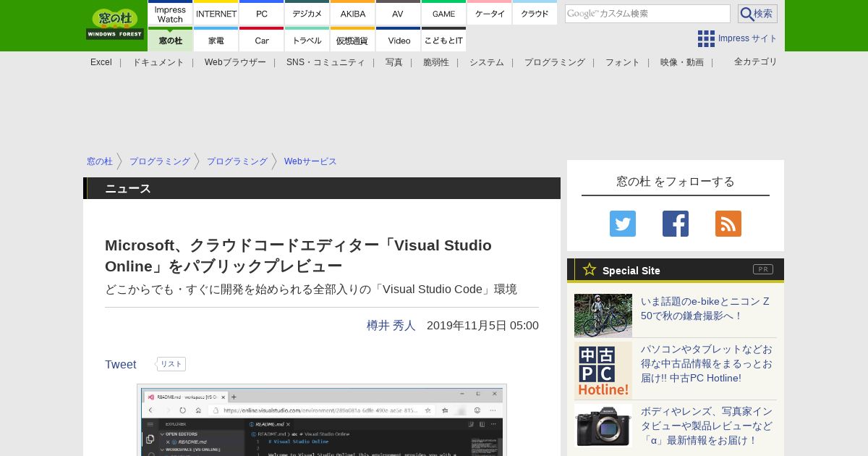Click the Tweet share link

pyautogui.click(x=121, y=364)
